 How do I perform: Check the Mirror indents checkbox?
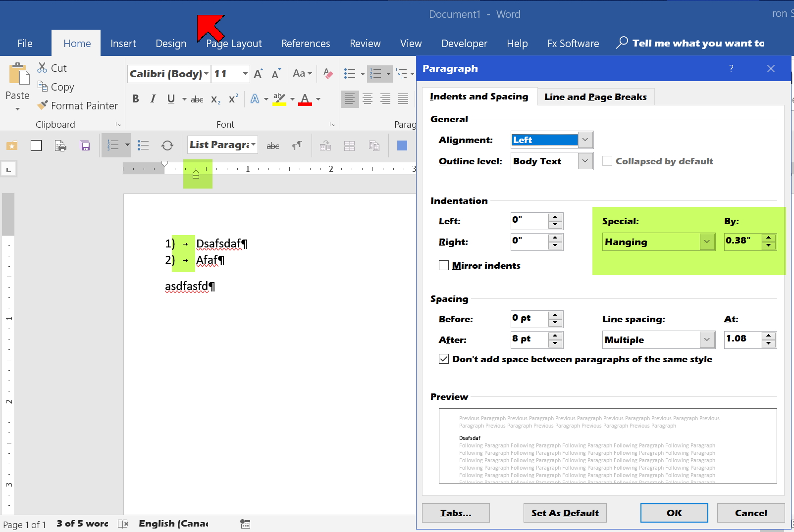443,265
